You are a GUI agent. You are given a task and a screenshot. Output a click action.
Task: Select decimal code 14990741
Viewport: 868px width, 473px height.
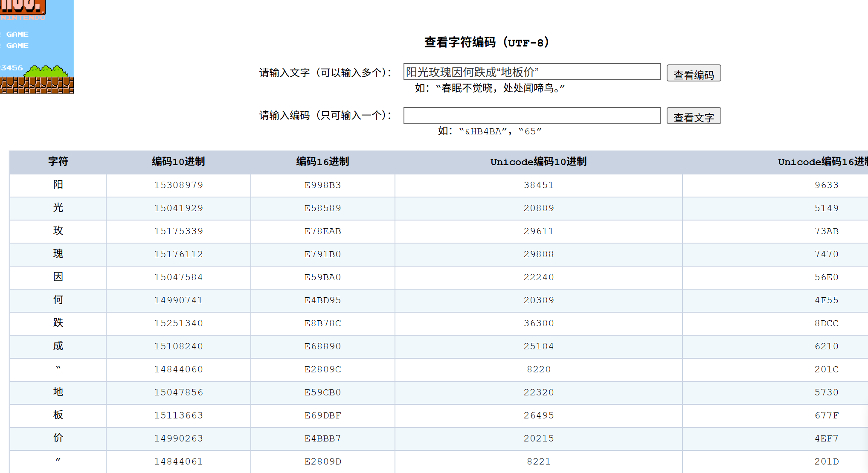[x=178, y=300]
